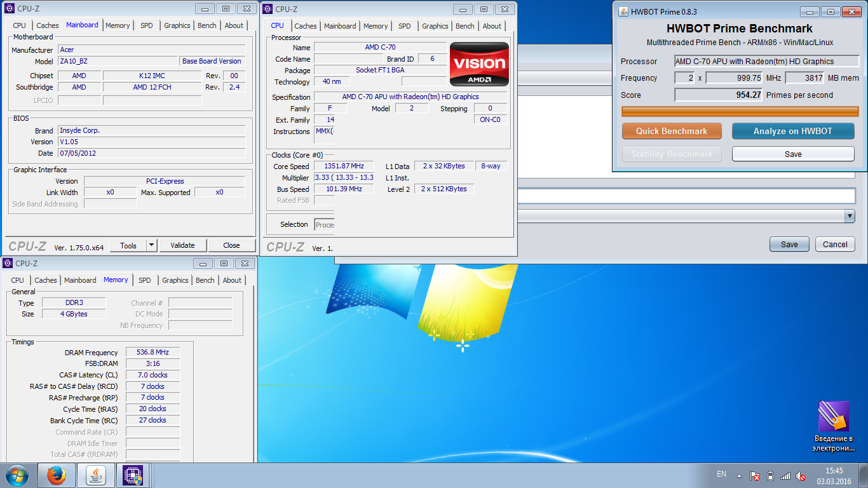Open the CPU tab in Mainboard window

pos(20,25)
